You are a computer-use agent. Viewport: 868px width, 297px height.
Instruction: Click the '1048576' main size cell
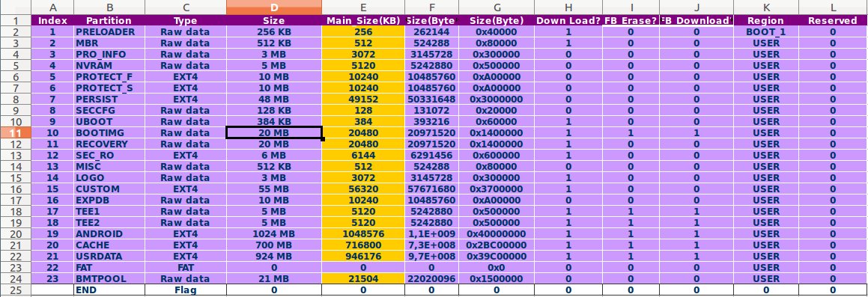tap(363, 234)
